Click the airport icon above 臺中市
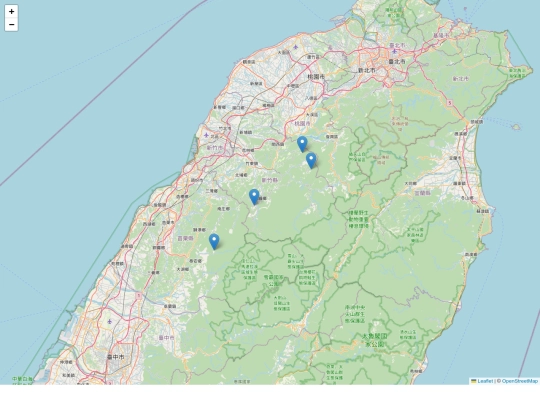This screenshot has height=405, width=540. point(110,322)
